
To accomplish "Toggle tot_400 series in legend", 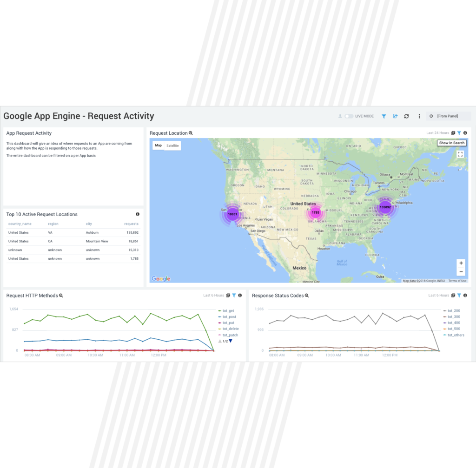I will [452, 323].
